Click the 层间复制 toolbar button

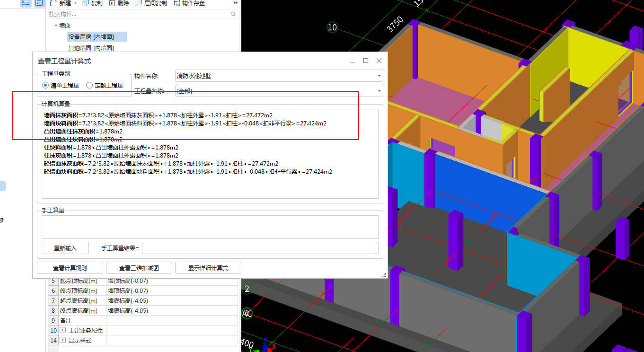click(x=151, y=3)
